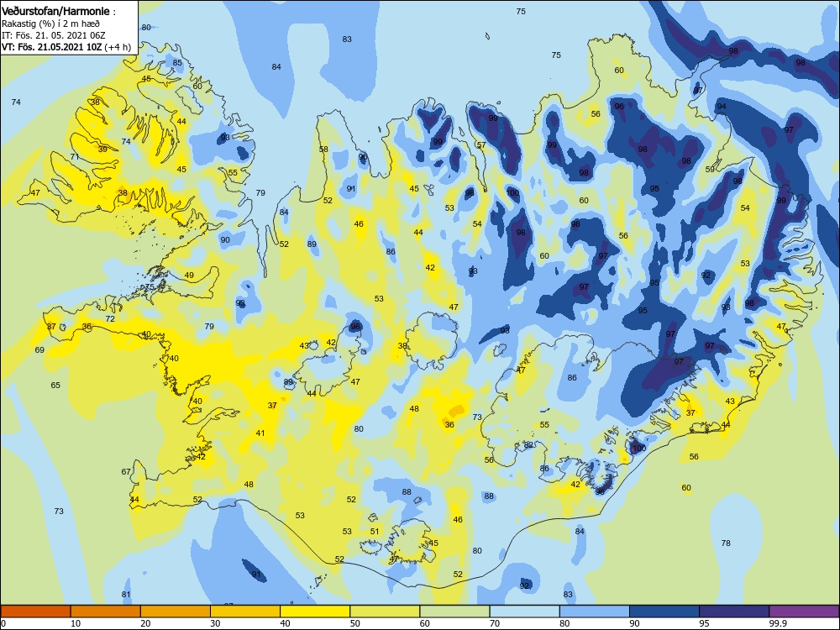840x630 pixels.
Task: Click the humidity value '57' on the map
Action: 481,145
